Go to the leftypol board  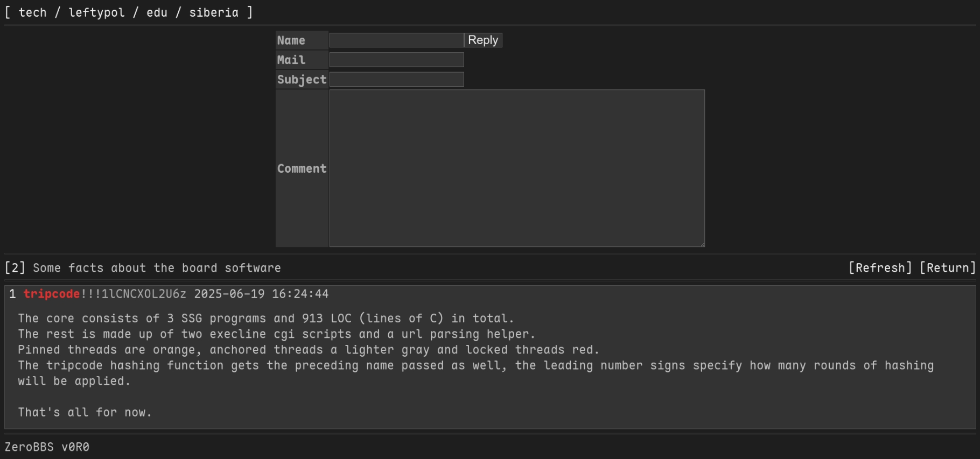pyautogui.click(x=96, y=12)
